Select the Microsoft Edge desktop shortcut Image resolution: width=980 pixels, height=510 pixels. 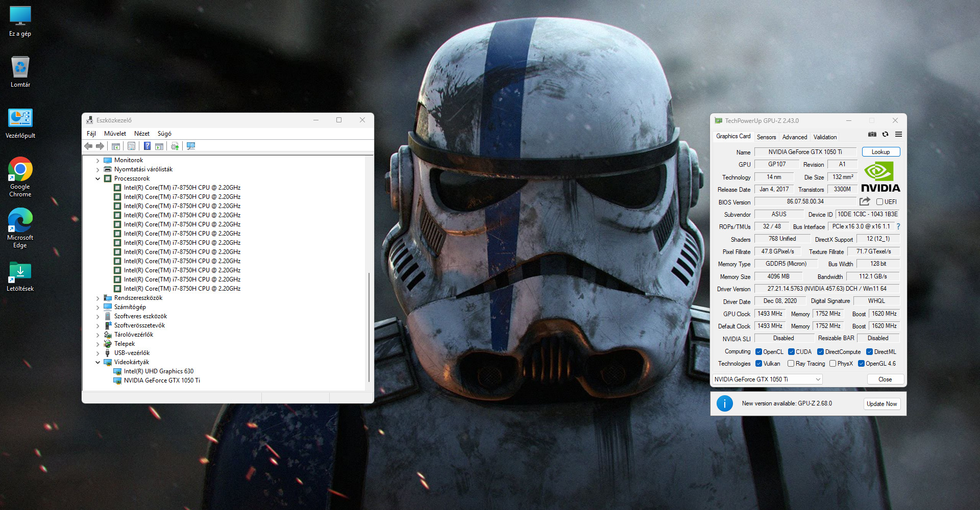[20, 228]
